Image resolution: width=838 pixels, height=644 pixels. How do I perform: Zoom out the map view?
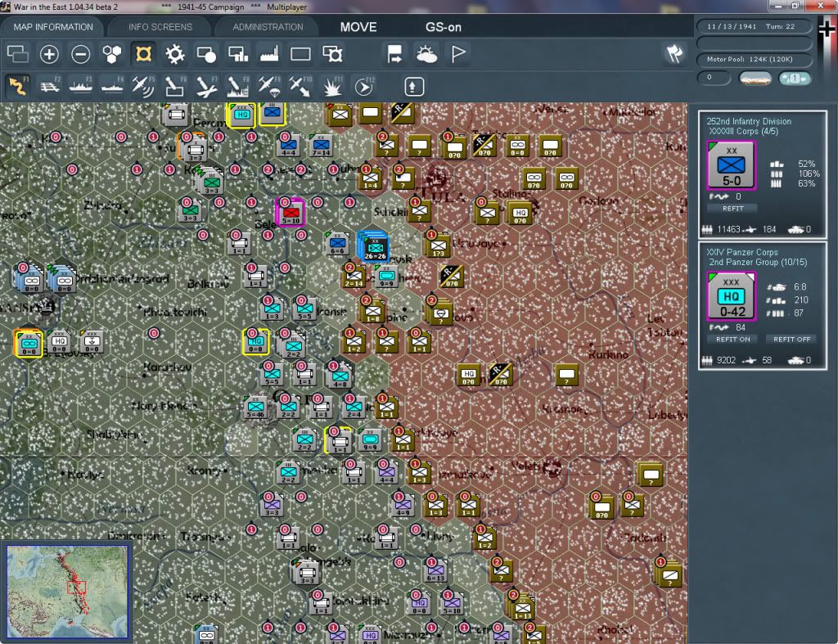click(81, 54)
